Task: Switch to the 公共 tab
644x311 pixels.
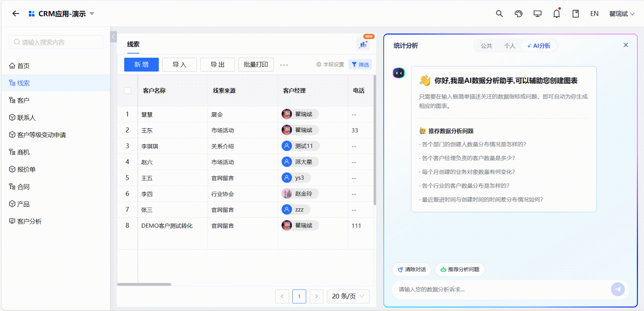Action: coord(486,46)
